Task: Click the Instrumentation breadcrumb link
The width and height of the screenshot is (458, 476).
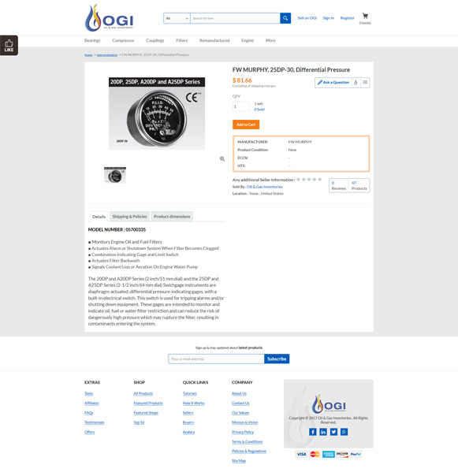Action: pos(107,55)
